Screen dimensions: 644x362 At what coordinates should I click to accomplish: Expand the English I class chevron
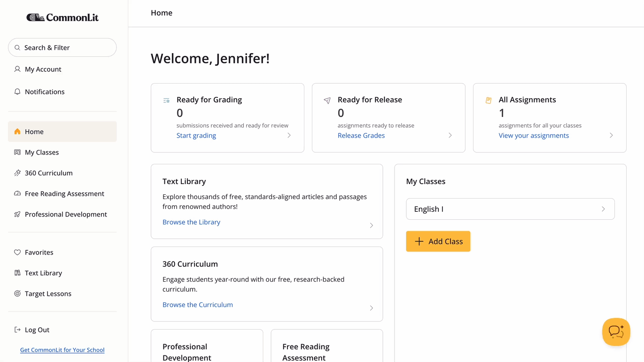point(603,209)
